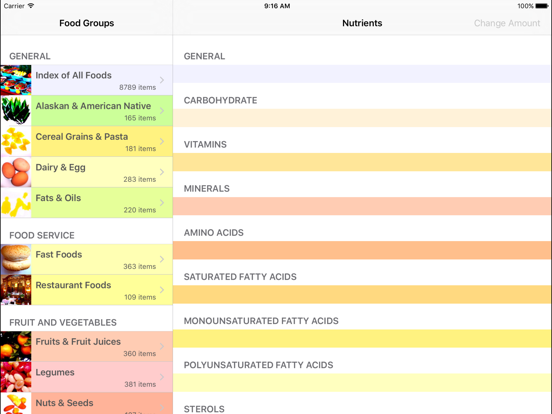Tap the Fats & Oils bottle image
This screenshot has width=552, height=414.
(x=16, y=202)
